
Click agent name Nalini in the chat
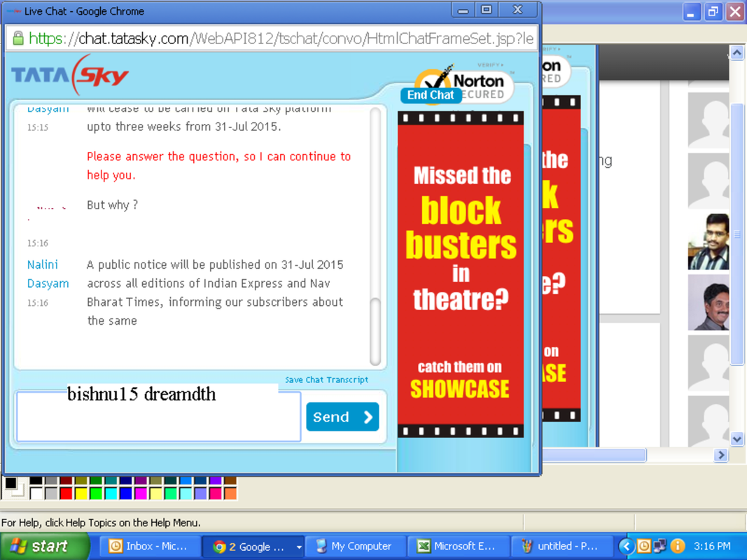pyautogui.click(x=43, y=265)
